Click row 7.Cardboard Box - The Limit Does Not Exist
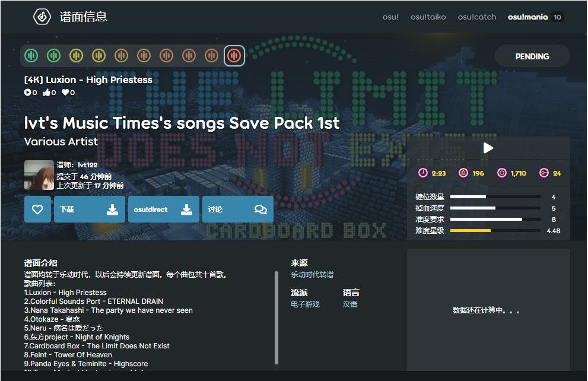The width and height of the screenshot is (588, 381). click(x=97, y=346)
